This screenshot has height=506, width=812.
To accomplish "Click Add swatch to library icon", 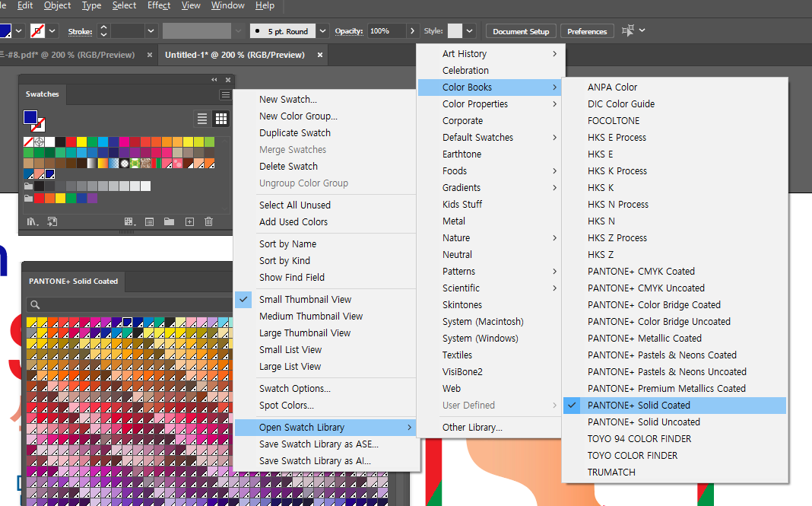I will [52, 222].
